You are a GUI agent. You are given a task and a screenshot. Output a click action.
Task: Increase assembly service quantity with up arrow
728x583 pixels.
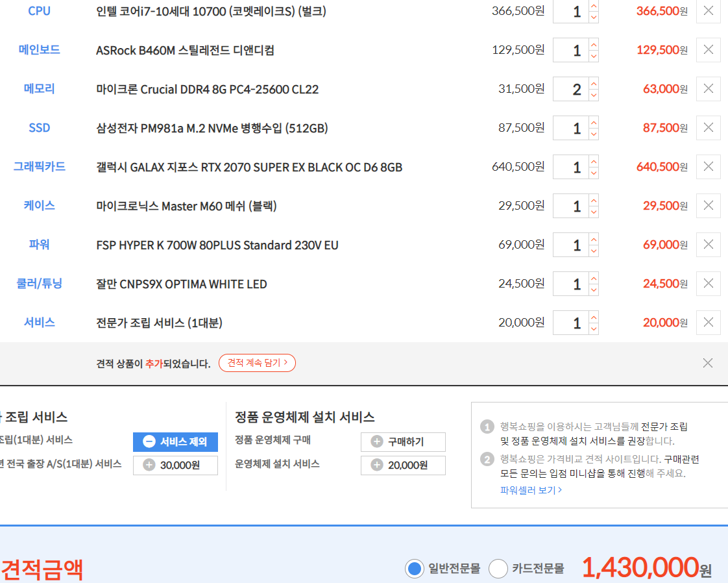click(593, 317)
